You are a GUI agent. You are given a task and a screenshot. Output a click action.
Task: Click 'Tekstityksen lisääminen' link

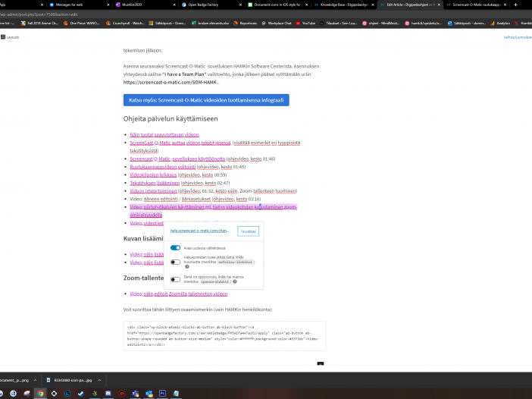click(x=155, y=183)
